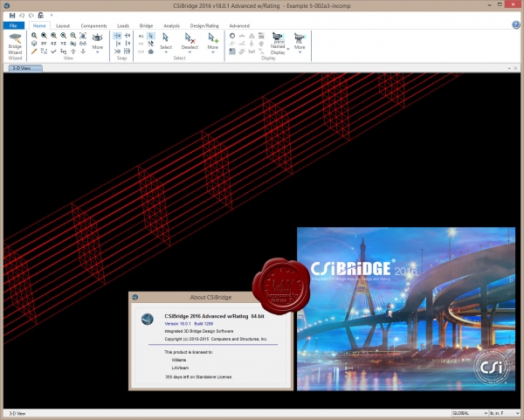Show the triangle display icon
Viewport: 524px width, 420px height.
pyautogui.click(x=252, y=36)
